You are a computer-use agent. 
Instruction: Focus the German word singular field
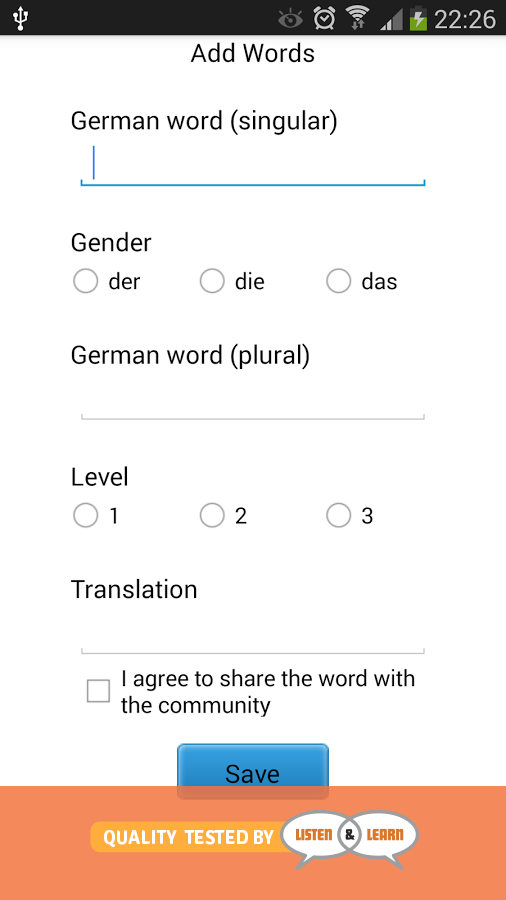click(x=252, y=164)
